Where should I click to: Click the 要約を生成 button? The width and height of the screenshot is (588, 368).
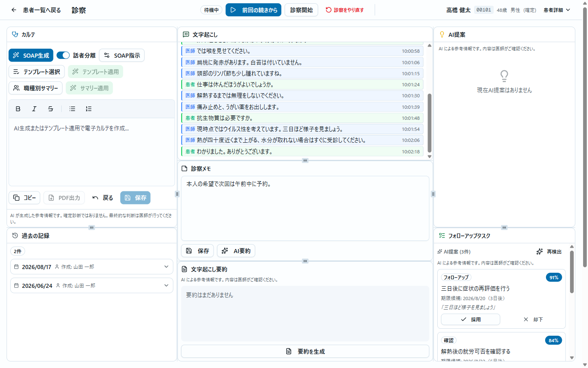coord(305,351)
